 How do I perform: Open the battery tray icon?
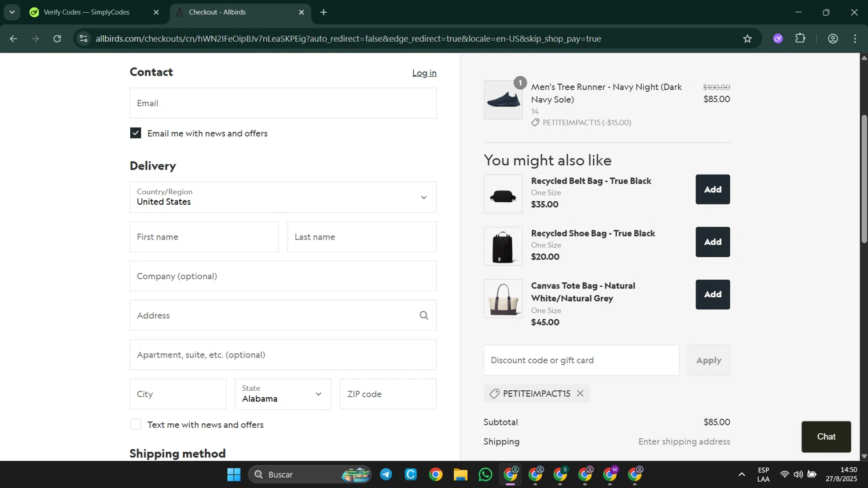[812, 475]
